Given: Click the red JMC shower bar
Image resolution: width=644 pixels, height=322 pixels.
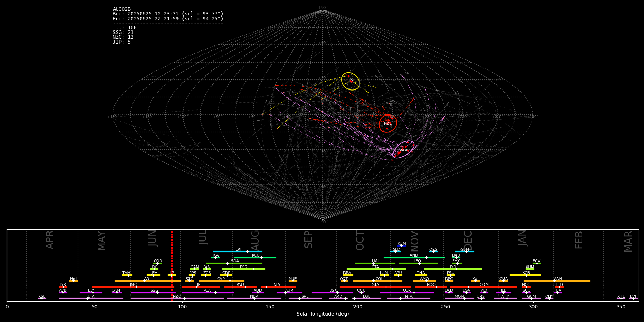Looking at the screenshot, I should tap(133, 287).
